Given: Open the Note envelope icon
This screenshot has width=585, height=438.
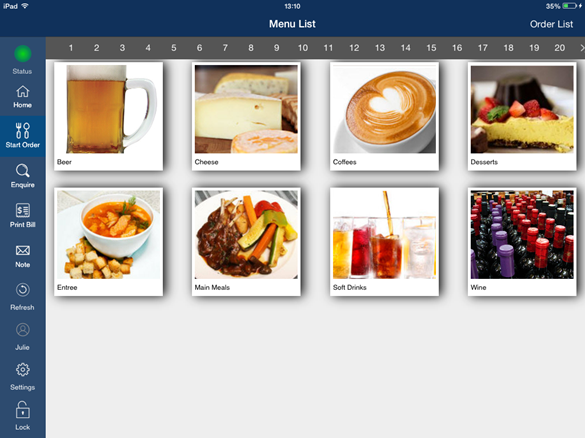Looking at the screenshot, I should point(22,250).
